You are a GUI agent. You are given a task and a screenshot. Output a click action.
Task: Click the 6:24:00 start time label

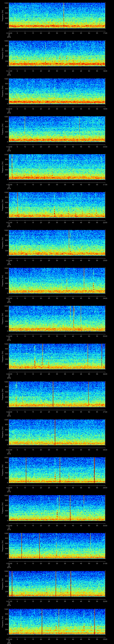[x=9, y=336]
